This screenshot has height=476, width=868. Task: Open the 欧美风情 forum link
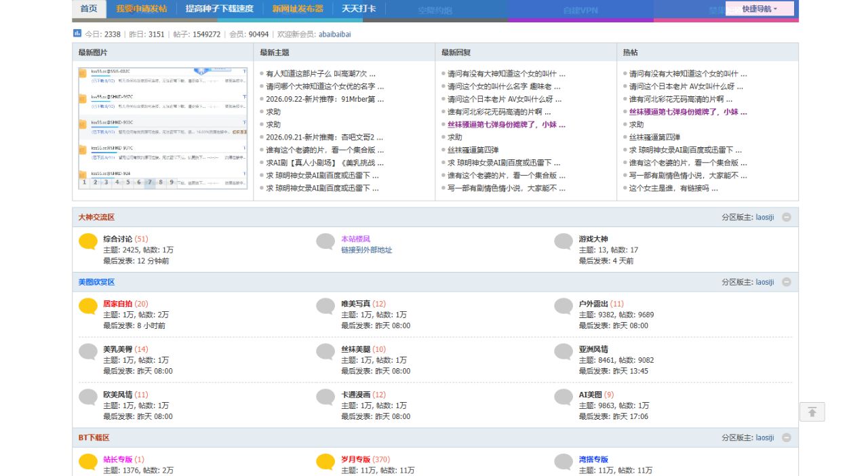118,395
